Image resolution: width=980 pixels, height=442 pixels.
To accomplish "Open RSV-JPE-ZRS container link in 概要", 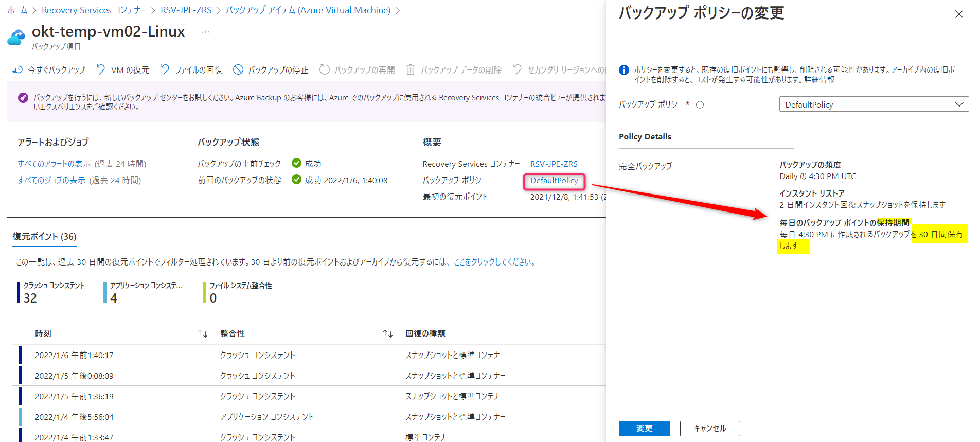I will pos(554,164).
